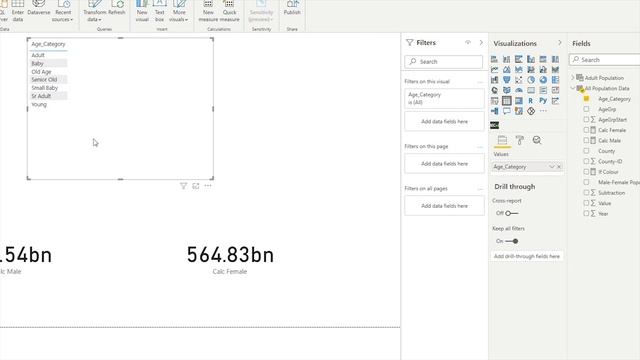The width and height of the screenshot is (640, 360).
Task: Expand the Adult Population table
Action: (x=573, y=78)
